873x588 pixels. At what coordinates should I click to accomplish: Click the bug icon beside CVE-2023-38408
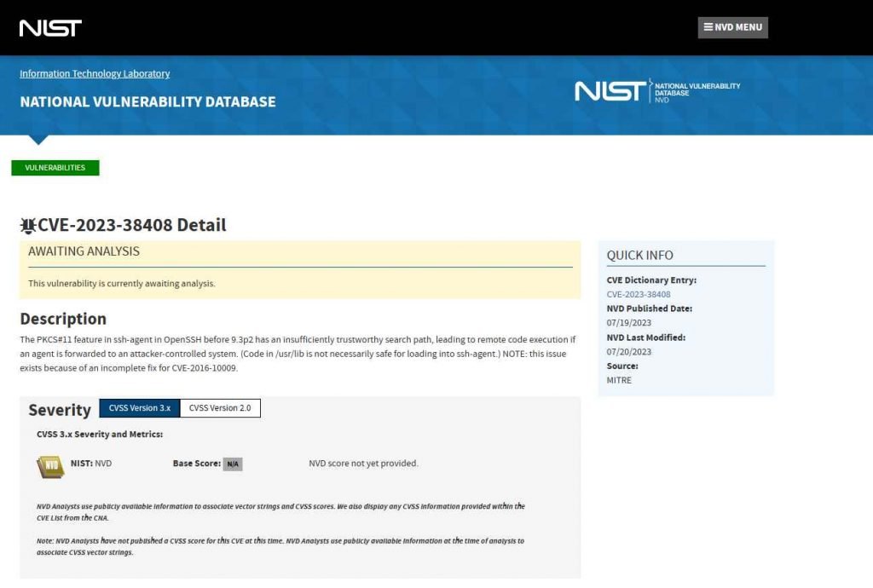[x=28, y=225]
